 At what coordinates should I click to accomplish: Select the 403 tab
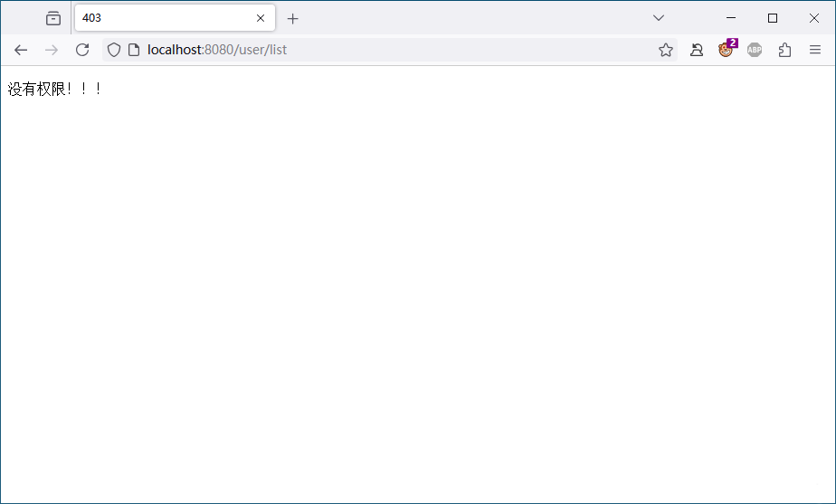(x=175, y=18)
